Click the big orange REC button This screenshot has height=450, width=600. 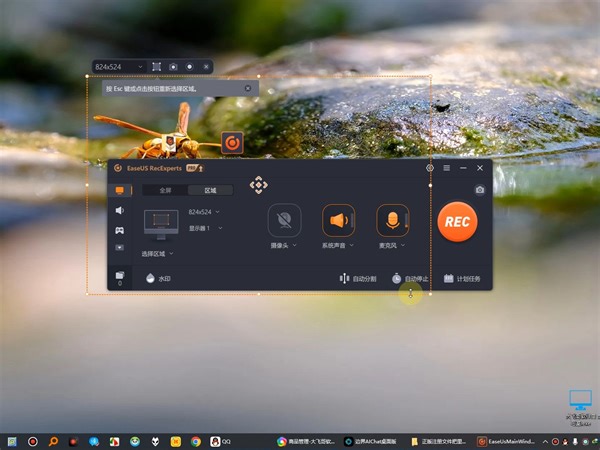click(x=457, y=222)
